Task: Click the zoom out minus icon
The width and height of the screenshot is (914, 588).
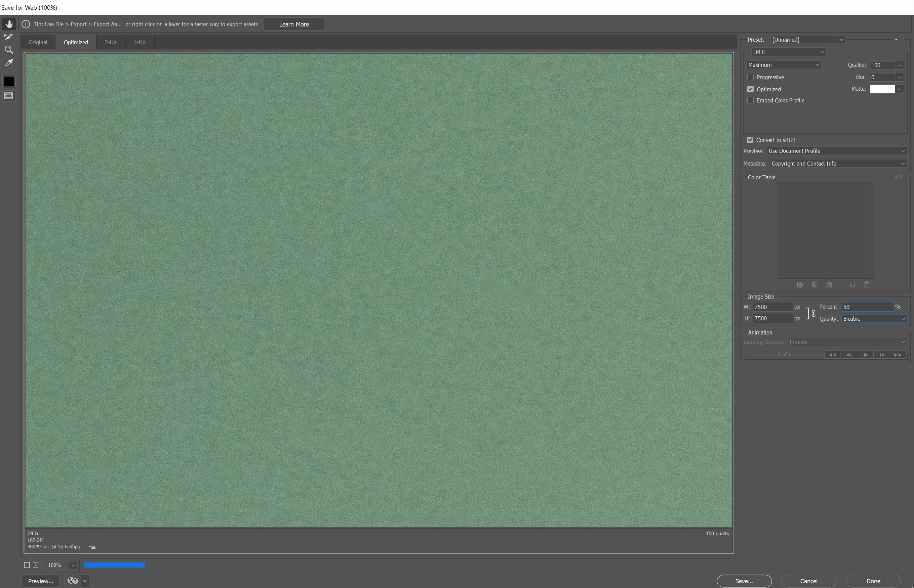Action: 27,565
